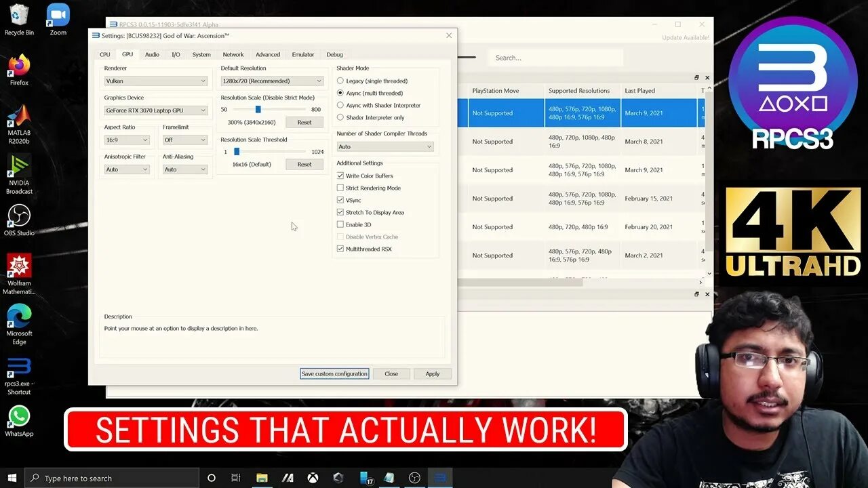Viewport: 868px width, 488px height.
Task: Click the Apply button
Action: (x=433, y=373)
